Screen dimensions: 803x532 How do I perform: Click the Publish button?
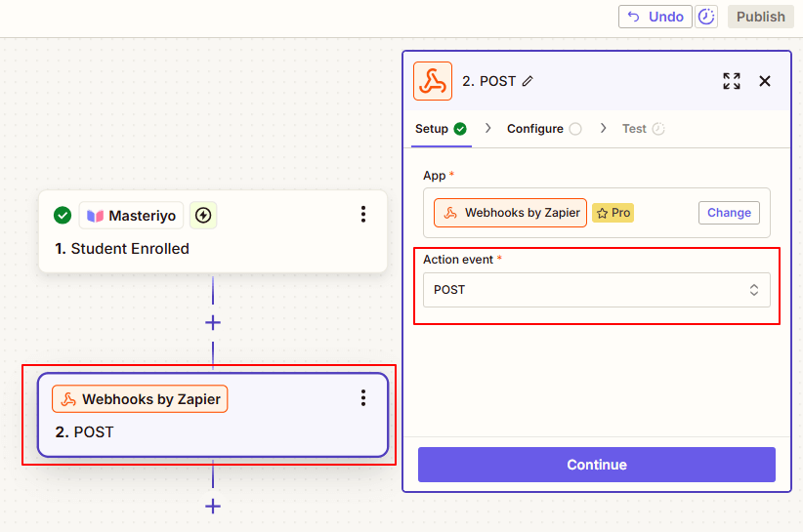pyautogui.click(x=760, y=17)
